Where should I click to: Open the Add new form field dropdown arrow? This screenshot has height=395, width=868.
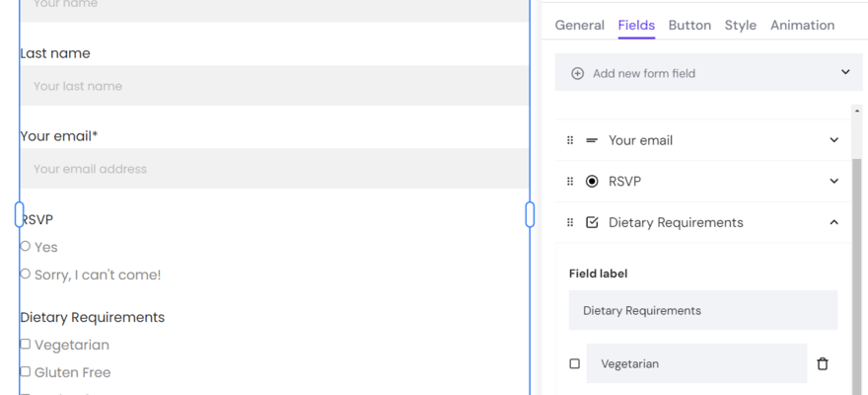(845, 72)
